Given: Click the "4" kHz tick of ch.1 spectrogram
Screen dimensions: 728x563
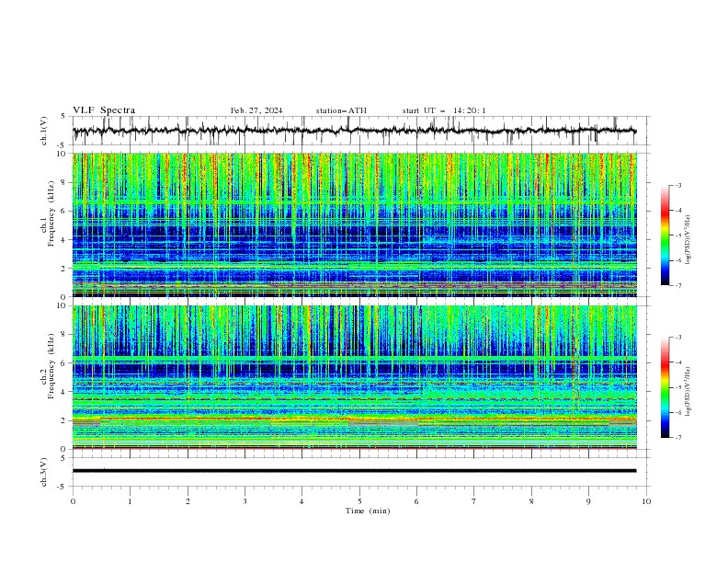Looking at the screenshot, I should coord(65,240).
